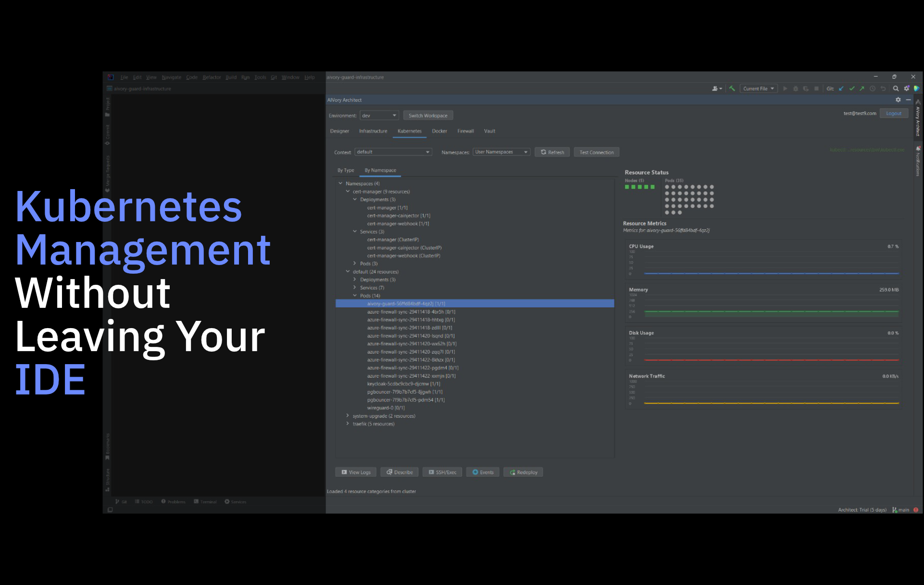924x585 pixels.
Task: Click the Git commit checkmark icon
Action: pos(852,89)
